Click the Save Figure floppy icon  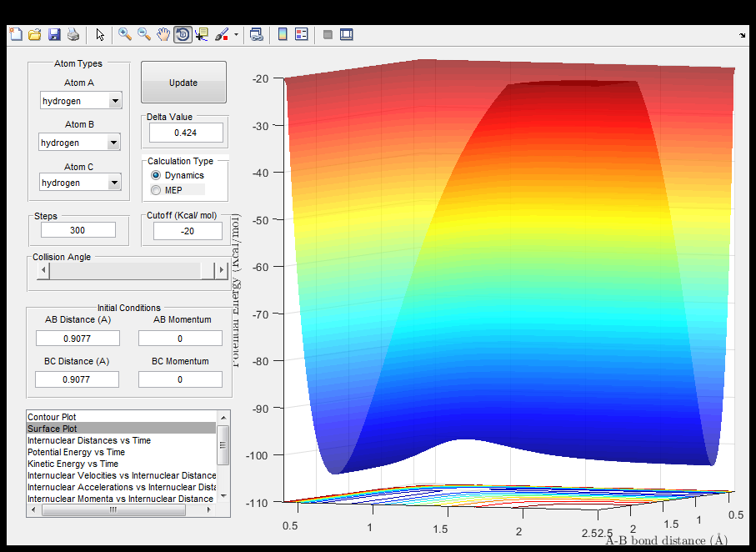coord(54,34)
